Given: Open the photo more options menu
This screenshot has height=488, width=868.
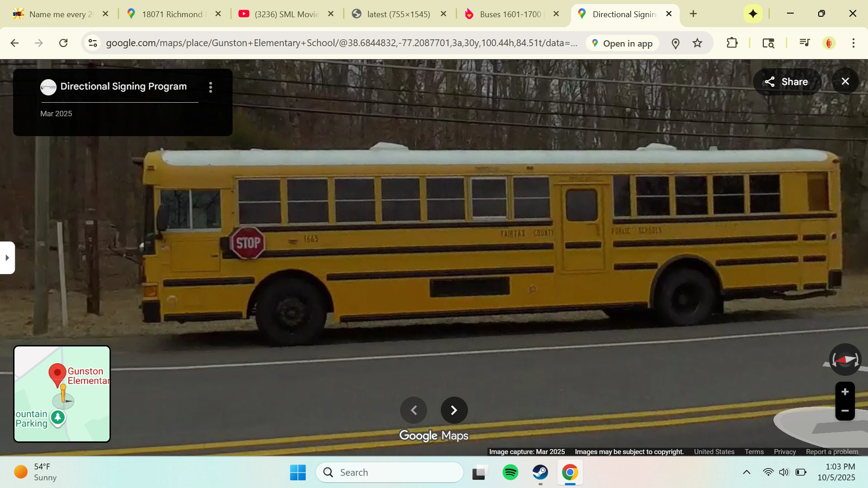Looking at the screenshot, I should point(210,87).
